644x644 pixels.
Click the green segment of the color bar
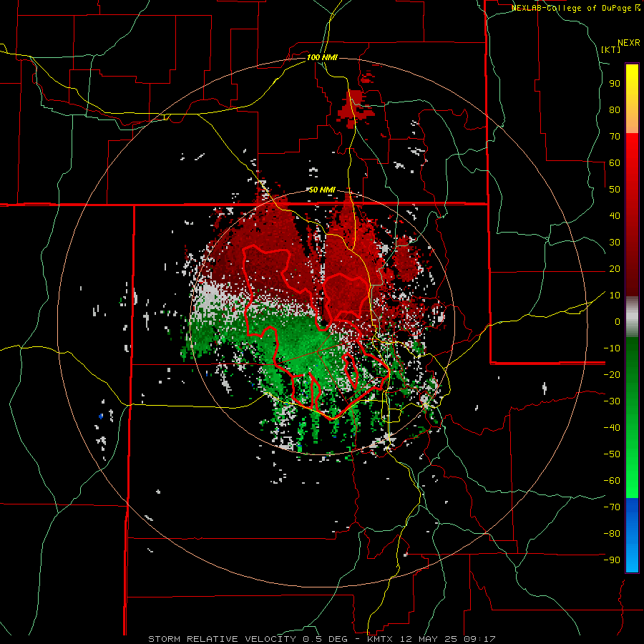pyautogui.click(x=632, y=417)
